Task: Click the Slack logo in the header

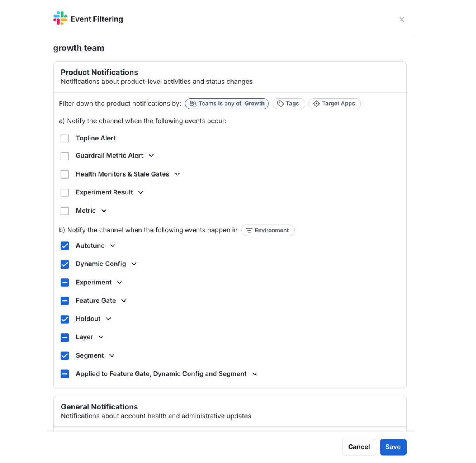Action: click(x=59, y=18)
